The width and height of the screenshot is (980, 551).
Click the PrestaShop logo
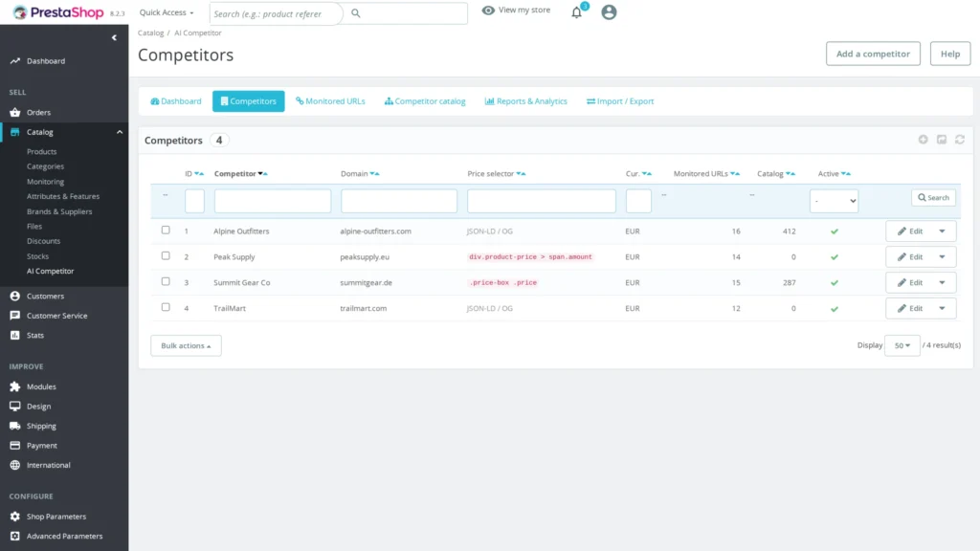tap(58, 12)
